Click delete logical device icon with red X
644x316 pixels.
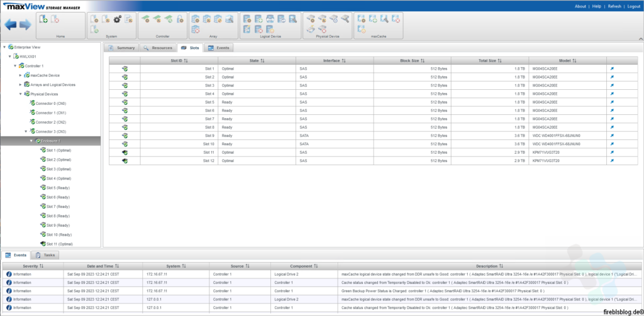coord(258,29)
